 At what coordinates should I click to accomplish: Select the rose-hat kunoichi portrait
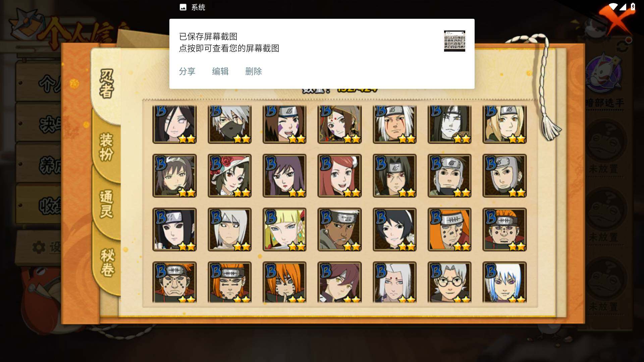(229, 176)
